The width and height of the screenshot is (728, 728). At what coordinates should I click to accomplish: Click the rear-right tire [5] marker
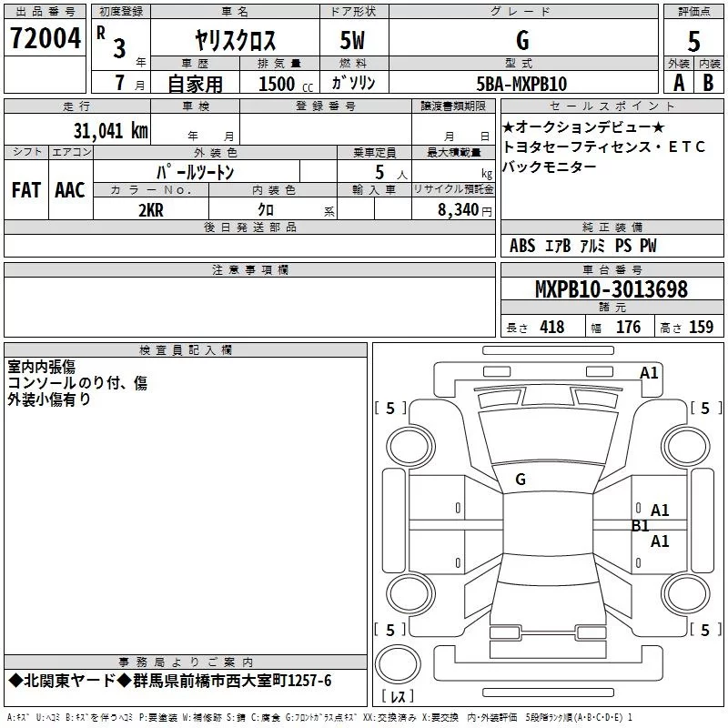coord(704,630)
